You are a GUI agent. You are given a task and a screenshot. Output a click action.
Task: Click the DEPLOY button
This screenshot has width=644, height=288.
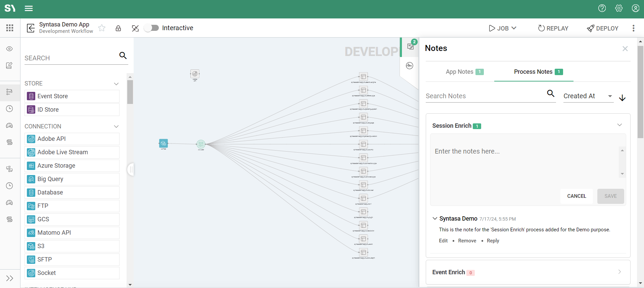(x=603, y=28)
